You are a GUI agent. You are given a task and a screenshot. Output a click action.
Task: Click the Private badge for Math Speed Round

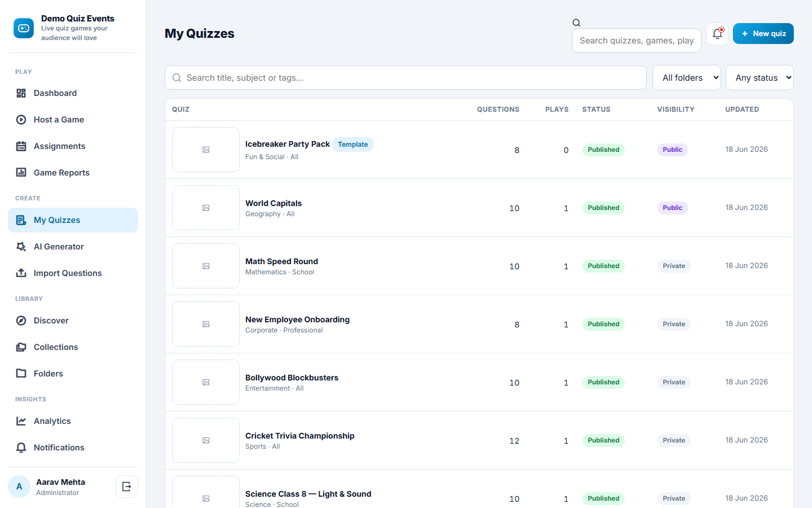point(674,266)
